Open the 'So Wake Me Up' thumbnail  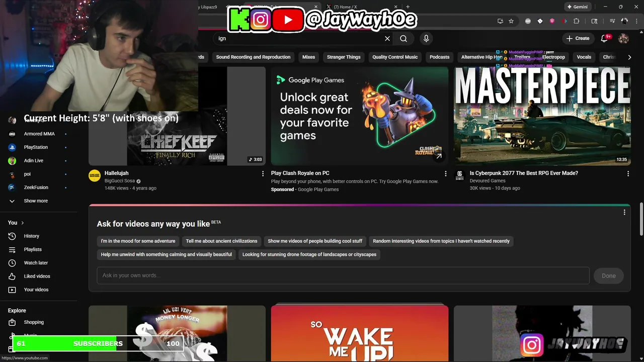coord(360,333)
